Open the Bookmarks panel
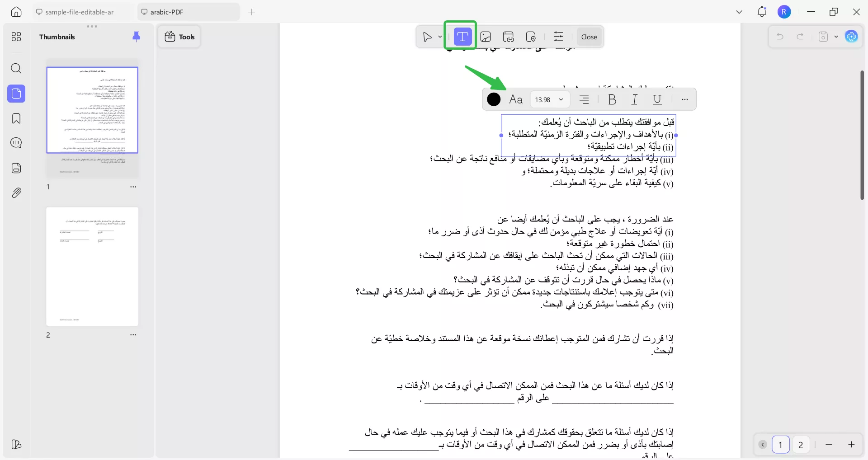This screenshot has height=460, width=868. 16,118
